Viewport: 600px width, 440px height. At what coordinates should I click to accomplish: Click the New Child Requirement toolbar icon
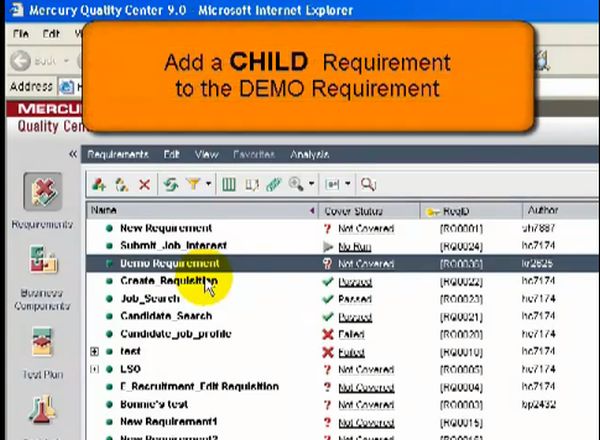(x=122, y=185)
